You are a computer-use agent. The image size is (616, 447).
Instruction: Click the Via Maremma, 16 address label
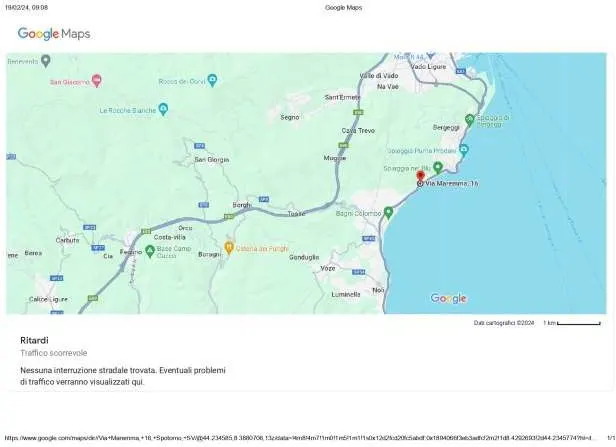[452, 183]
